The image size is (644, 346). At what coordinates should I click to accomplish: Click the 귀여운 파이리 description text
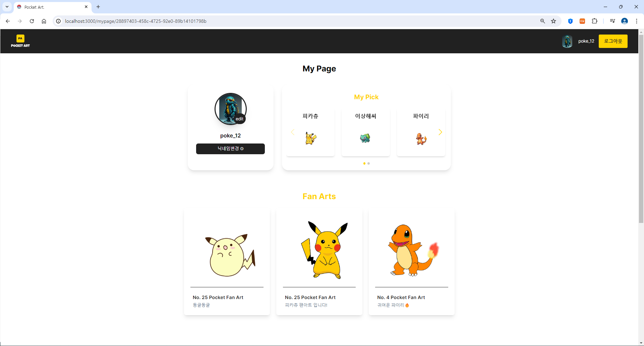pyautogui.click(x=393, y=305)
